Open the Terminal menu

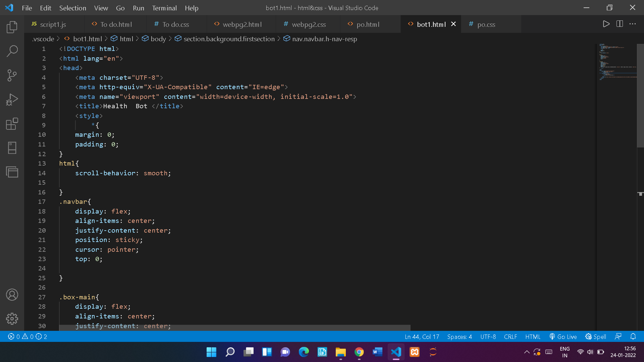point(164,8)
